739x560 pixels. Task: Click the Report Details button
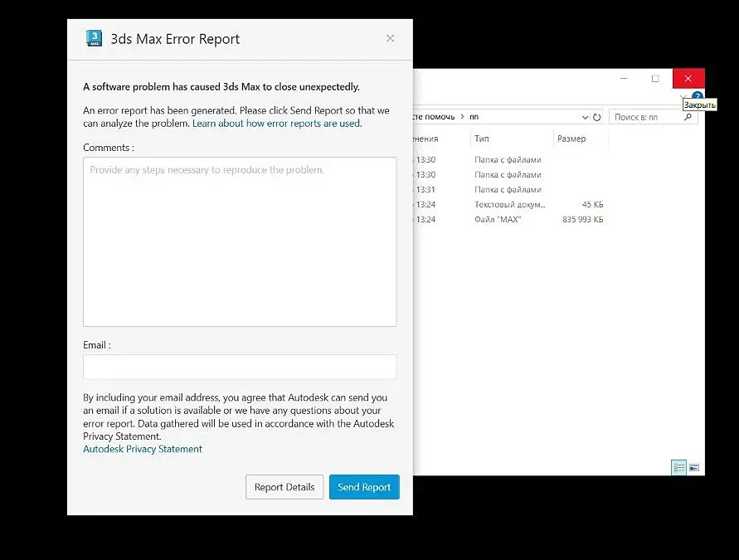(x=284, y=487)
